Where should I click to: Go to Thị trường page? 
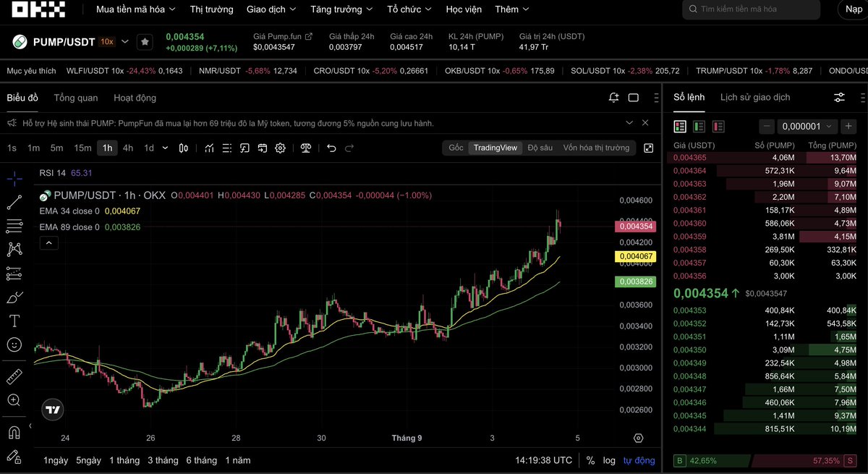coord(212,9)
